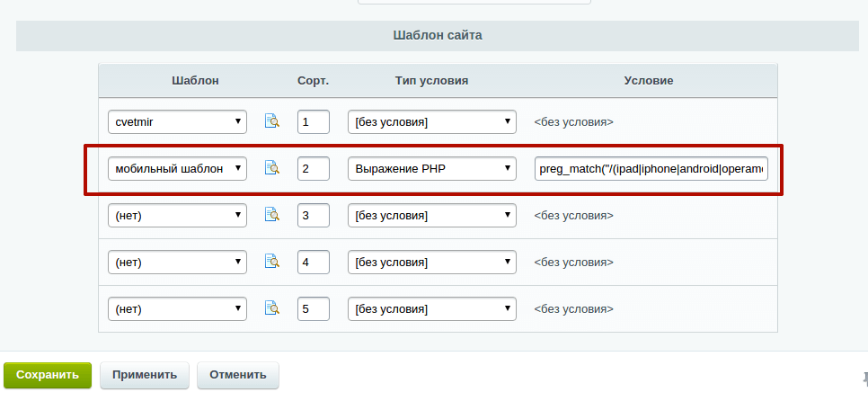Click the Отменить button
The width and height of the screenshot is (868, 401).
[x=238, y=374]
